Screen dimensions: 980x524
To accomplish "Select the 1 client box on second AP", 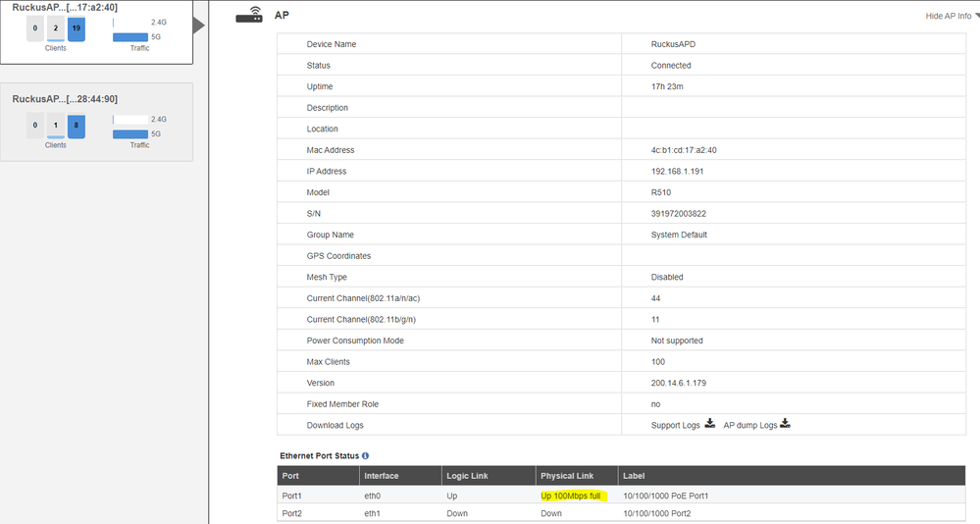I will coord(56,127).
